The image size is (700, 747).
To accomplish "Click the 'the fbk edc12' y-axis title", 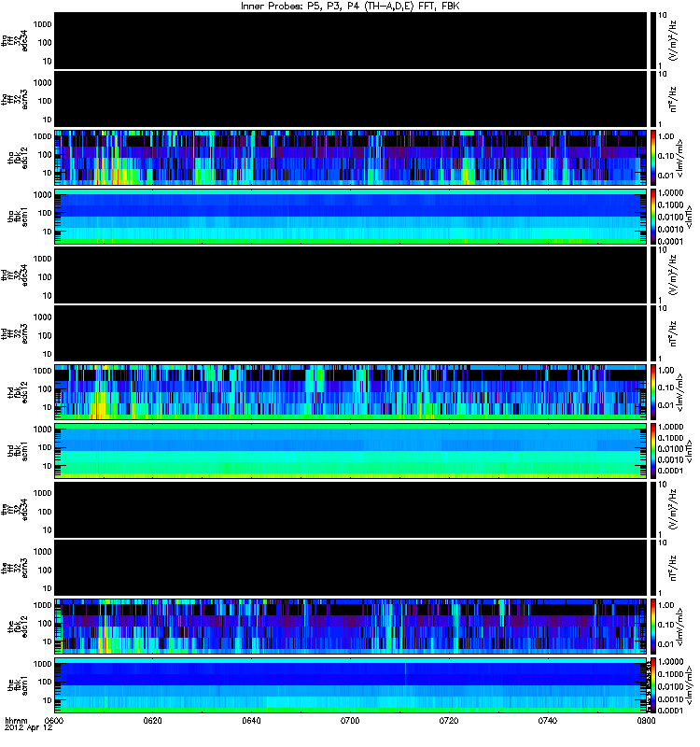I will coord(18,627).
